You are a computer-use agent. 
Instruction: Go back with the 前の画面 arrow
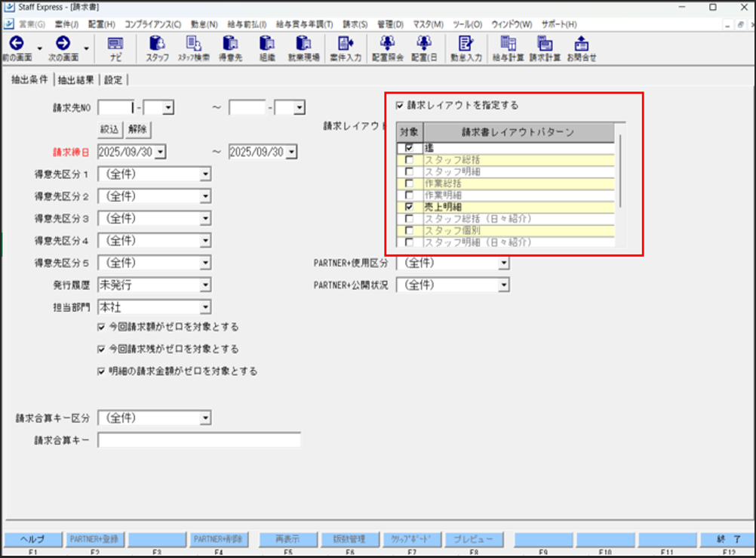16,48
